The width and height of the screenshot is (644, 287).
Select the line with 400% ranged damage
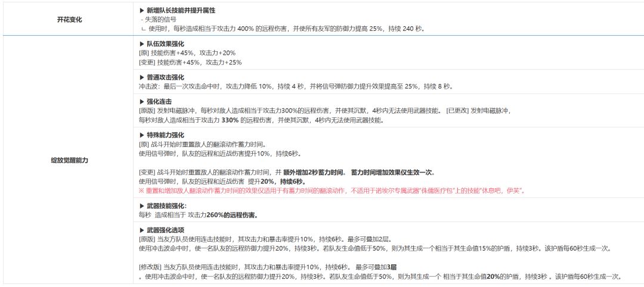(x=283, y=29)
